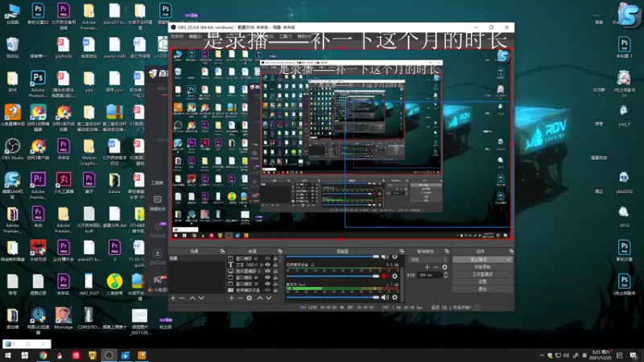644x362 pixels.
Task: Open the 淡出 transition type dropdown
Action: (x=428, y=259)
